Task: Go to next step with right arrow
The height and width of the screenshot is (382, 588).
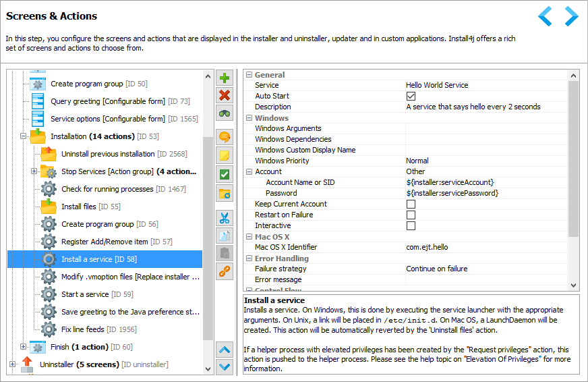Action: 571,16
